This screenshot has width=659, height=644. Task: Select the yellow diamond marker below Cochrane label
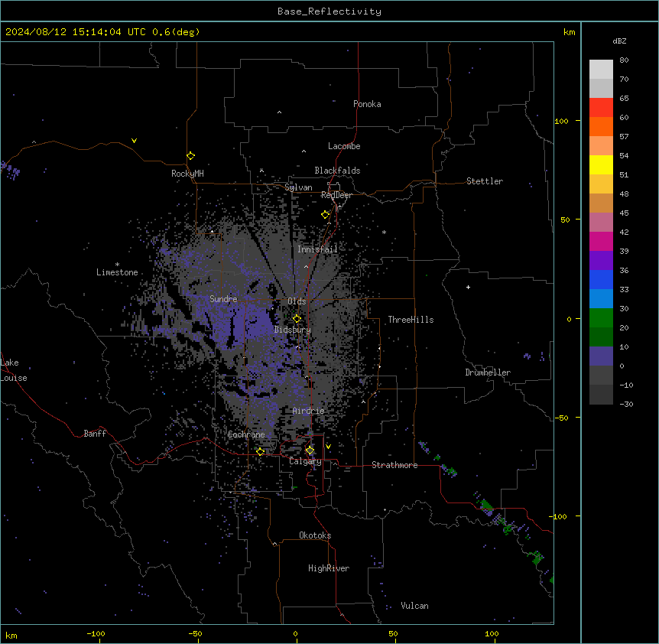tap(261, 452)
